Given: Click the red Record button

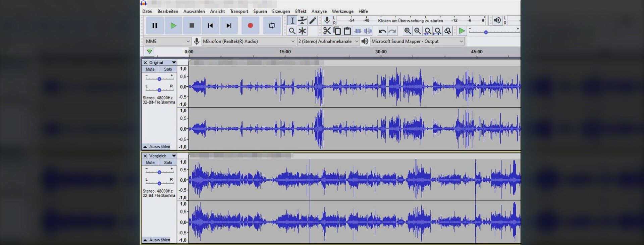Looking at the screenshot, I should pyautogui.click(x=250, y=26).
